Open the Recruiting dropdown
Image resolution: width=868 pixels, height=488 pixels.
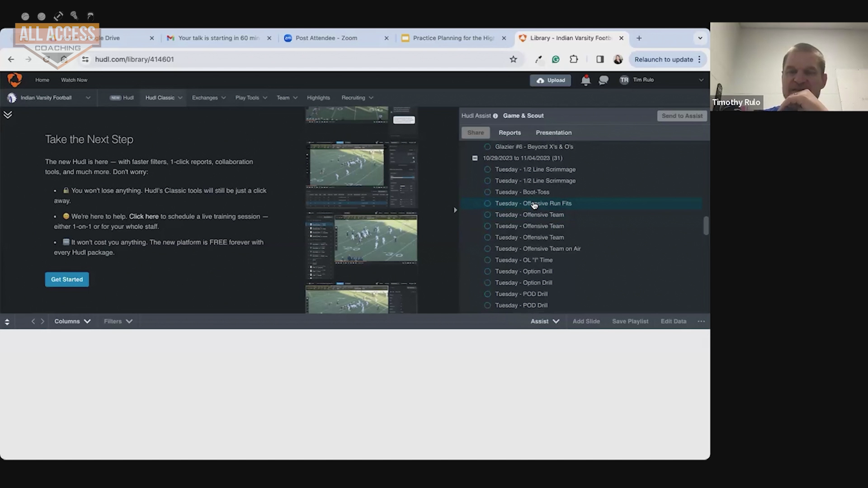[357, 98]
